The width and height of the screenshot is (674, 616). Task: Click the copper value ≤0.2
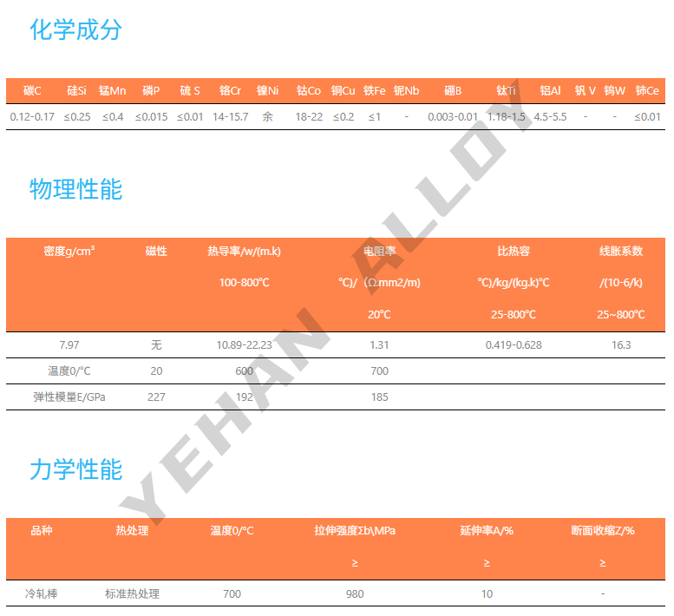point(344,117)
